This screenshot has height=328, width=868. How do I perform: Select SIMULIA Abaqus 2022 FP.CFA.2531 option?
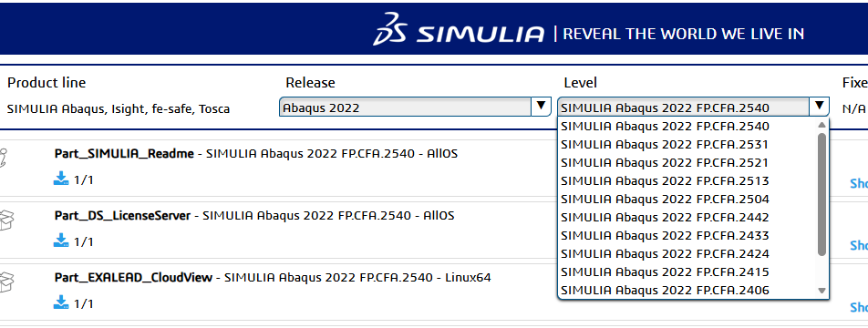[687, 144]
